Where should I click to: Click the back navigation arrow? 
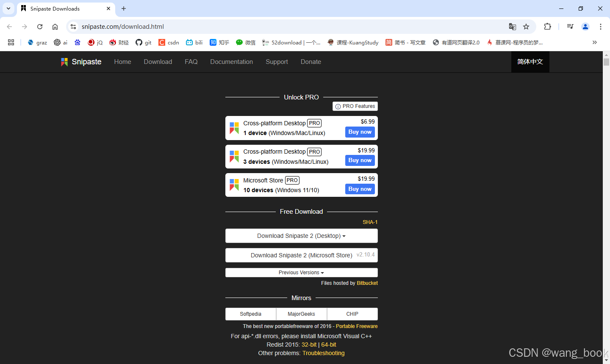[x=9, y=27]
